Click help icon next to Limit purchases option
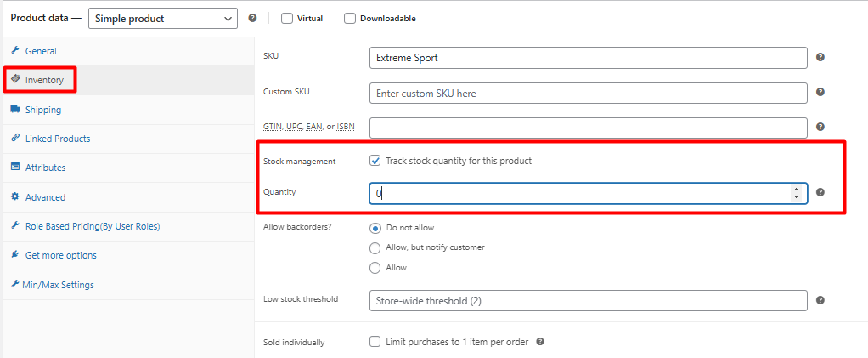This screenshot has height=358, width=868. coord(540,341)
